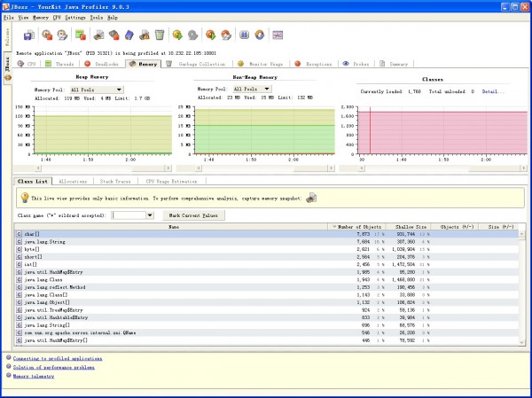Sort by Size (+/-) column header
The image size is (532, 398).
498,227
